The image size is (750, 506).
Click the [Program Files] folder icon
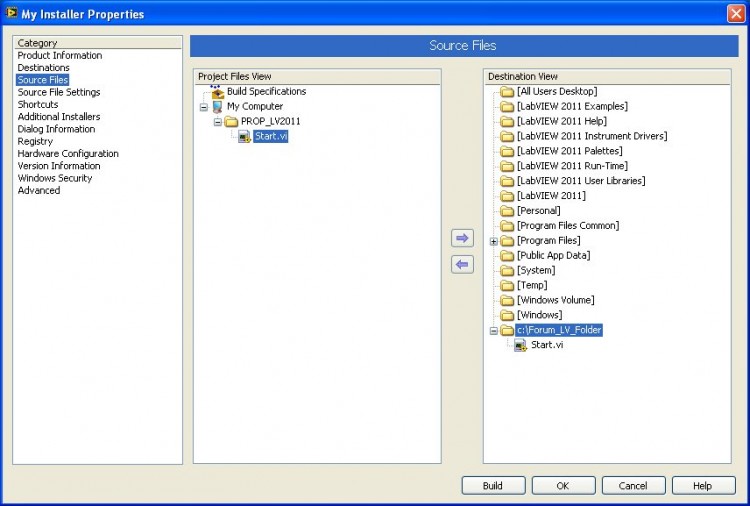coord(507,241)
